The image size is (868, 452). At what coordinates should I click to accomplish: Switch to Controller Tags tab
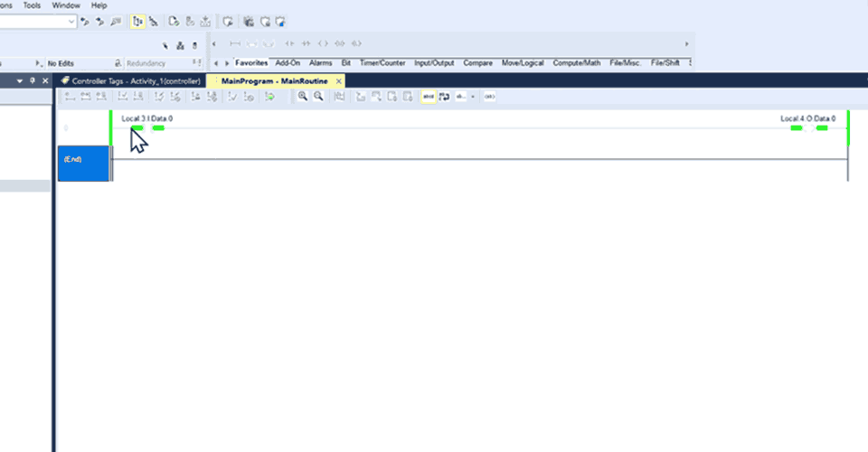click(x=129, y=80)
